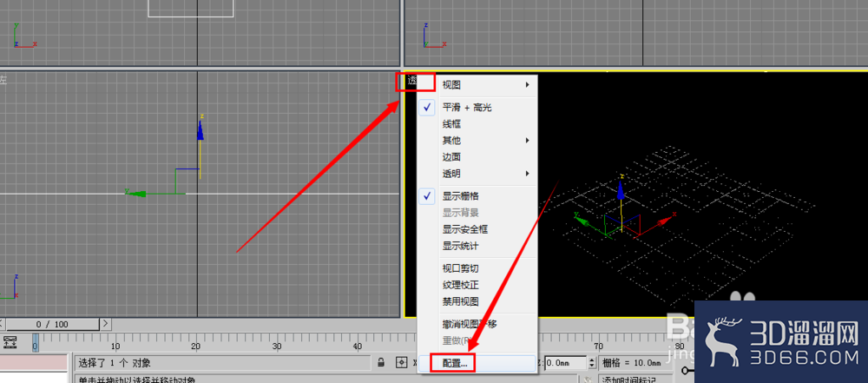The width and height of the screenshot is (868, 383).
Task: Select 视口剪切 viewport clipping
Action: tap(477, 269)
